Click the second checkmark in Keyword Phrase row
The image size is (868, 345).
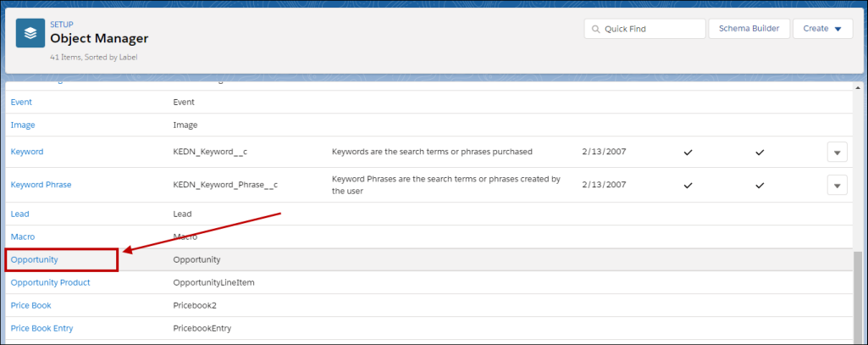click(760, 186)
